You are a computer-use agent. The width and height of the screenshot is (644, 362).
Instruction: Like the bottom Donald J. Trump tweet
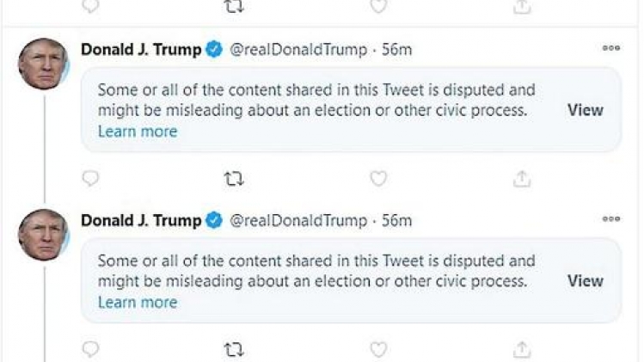point(377,349)
